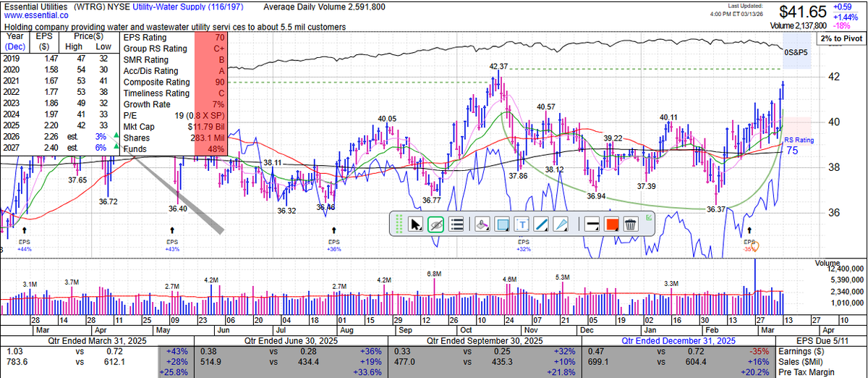This screenshot has width=868, height=378.
Task: Click the EPS +43% marker arrow
Action: pos(171,230)
